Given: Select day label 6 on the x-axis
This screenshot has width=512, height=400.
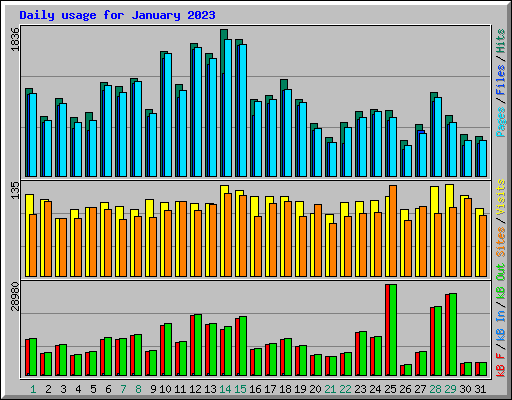Looking at the screenshot, I should [x=108, y=389].
